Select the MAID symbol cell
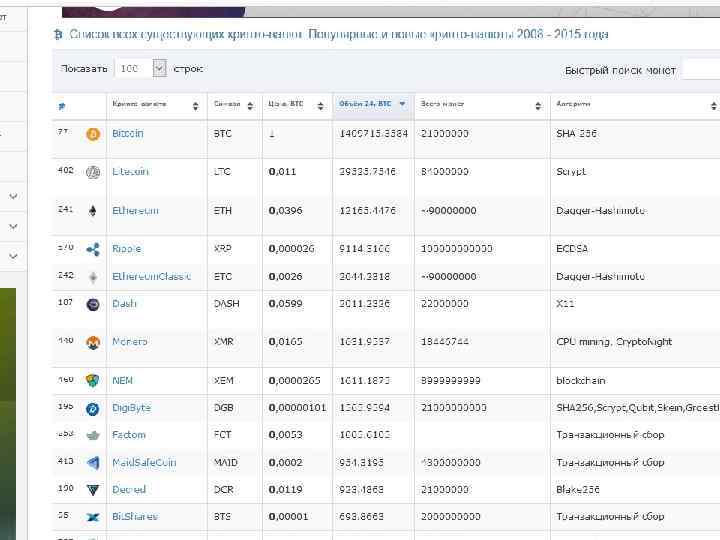The width and height of the screenshot is (720, 540). pos(226,462)
